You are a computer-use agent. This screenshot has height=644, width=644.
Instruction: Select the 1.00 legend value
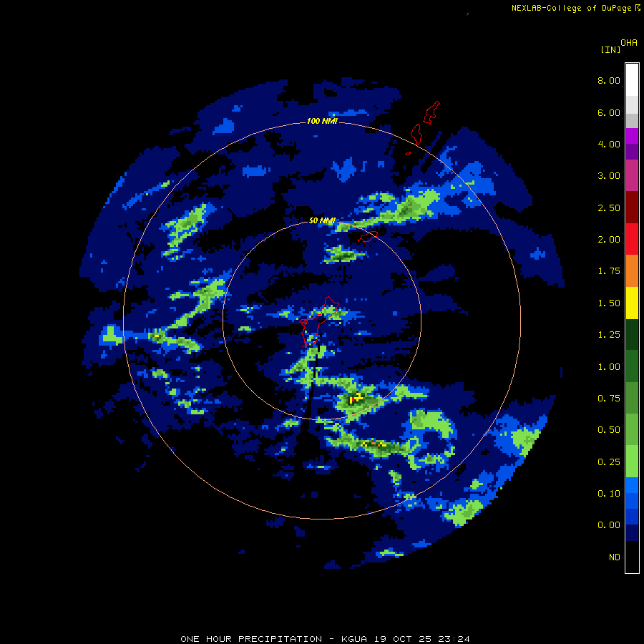pos(609,367)
